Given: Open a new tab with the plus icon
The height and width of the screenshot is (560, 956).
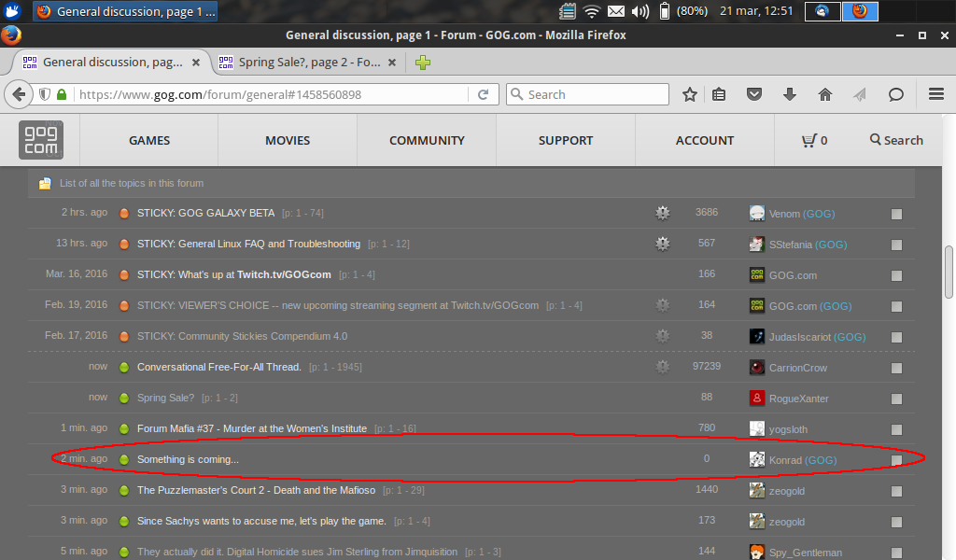Looking at the screenshot, I should (x=423, y=63).
